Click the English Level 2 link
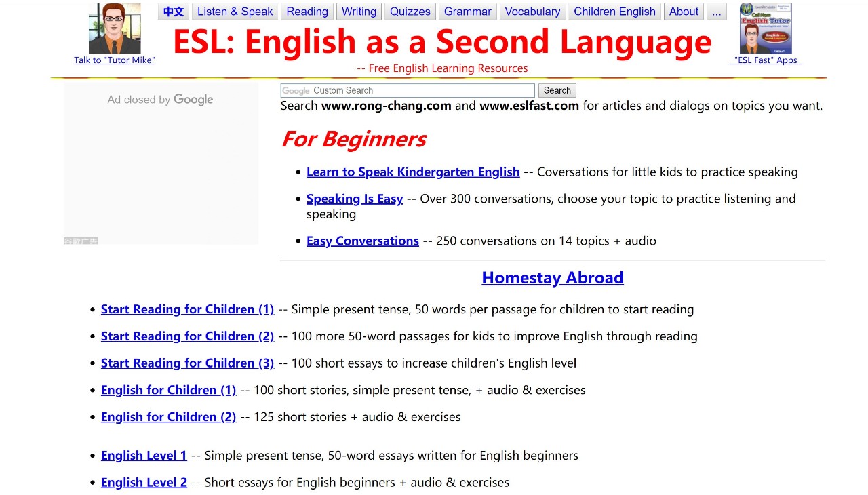 point(144,483)
